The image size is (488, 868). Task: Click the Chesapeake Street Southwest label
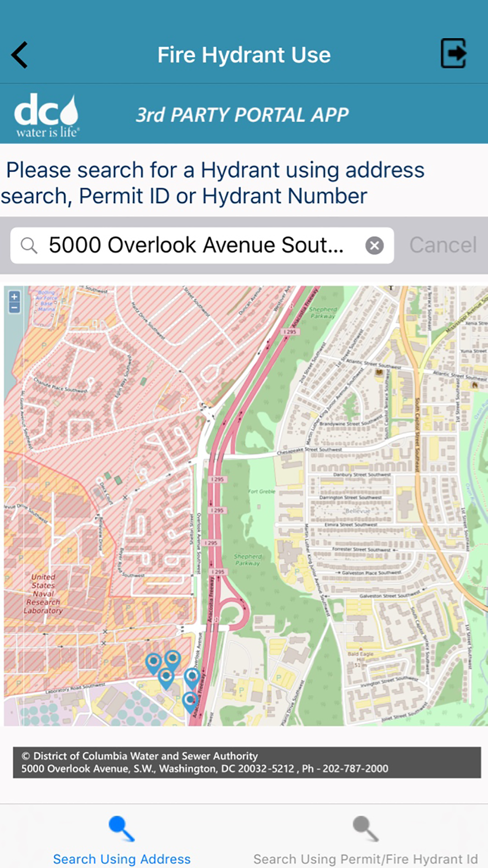(309, 451)
